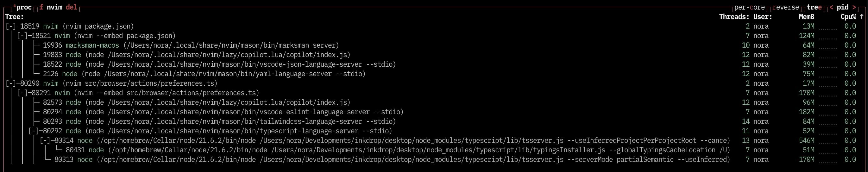Toggle the per-core CPU option
868x172 pixels.
tap(749, 7)
